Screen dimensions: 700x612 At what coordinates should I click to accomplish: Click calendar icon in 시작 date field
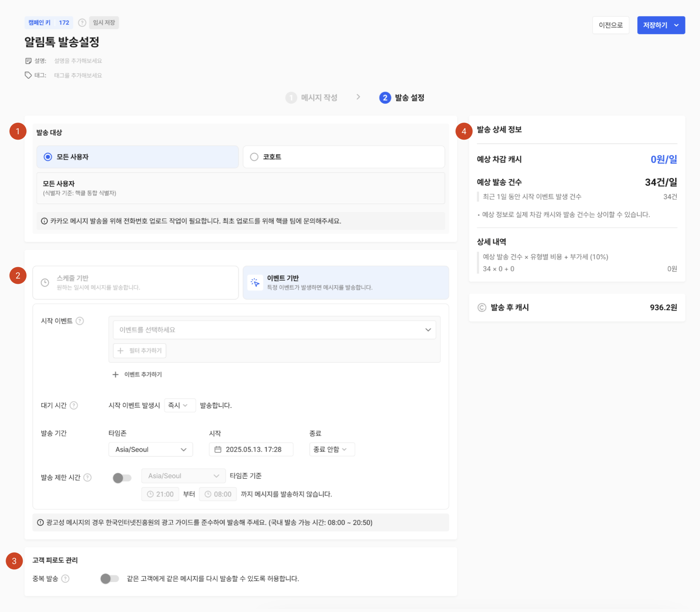point(217,450)
